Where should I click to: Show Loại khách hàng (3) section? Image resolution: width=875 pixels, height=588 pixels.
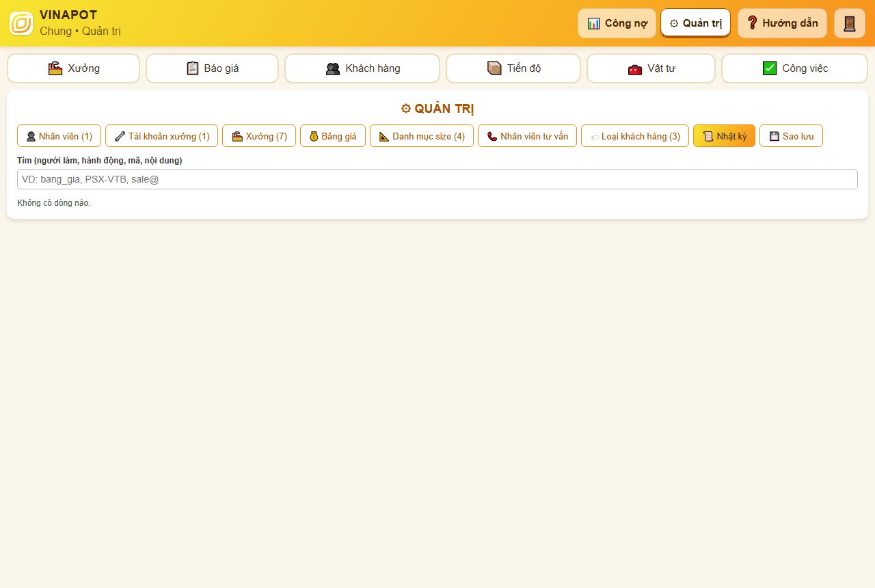coord(635,136)
